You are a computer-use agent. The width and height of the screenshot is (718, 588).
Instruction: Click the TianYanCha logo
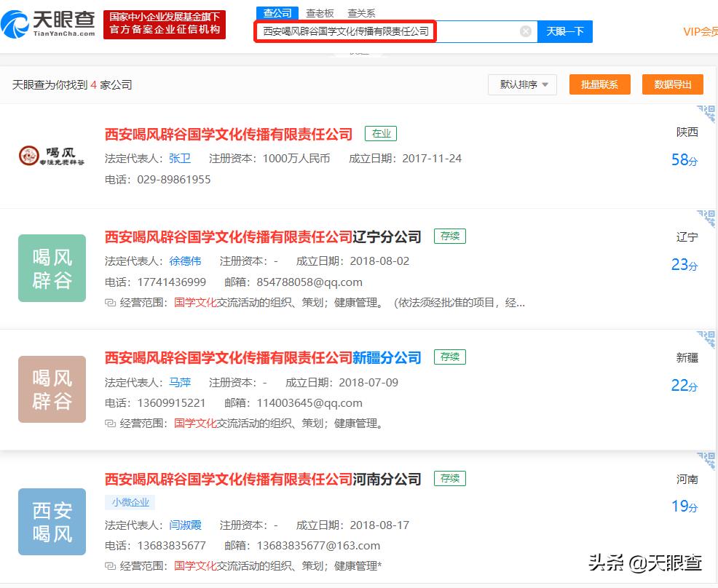pyautogui.click(x=49, y=24)
